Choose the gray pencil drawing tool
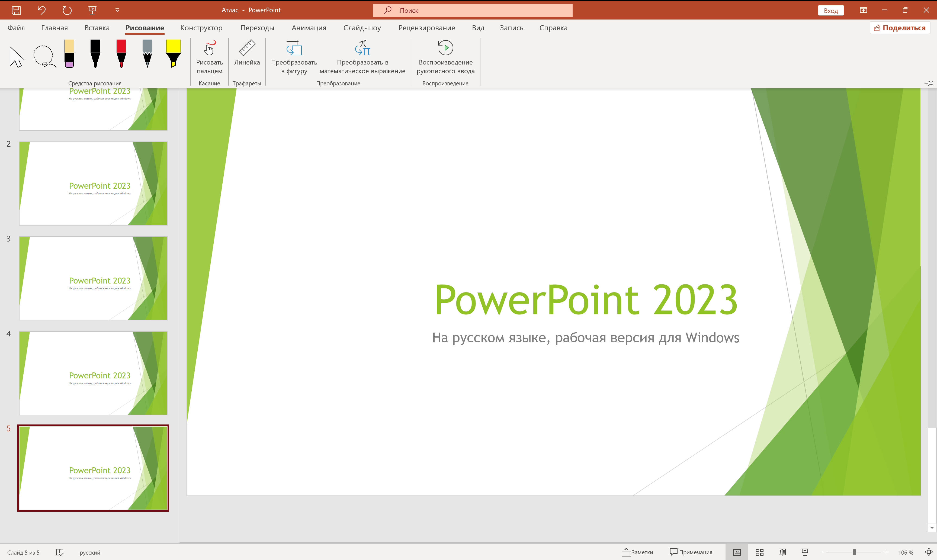The image size is (937, 560). pos(147,55)
